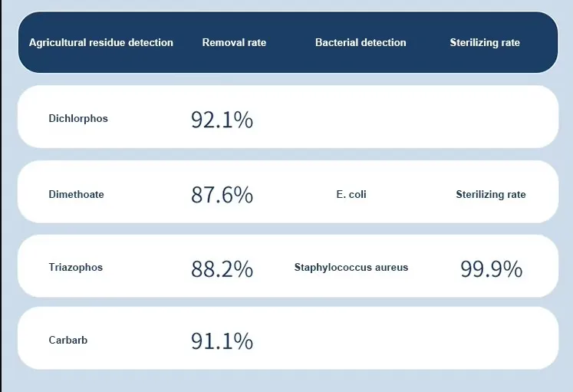The image size is (573, 392).
Task: Click the 88.2% removal rate value
Action: pos(222,269)
